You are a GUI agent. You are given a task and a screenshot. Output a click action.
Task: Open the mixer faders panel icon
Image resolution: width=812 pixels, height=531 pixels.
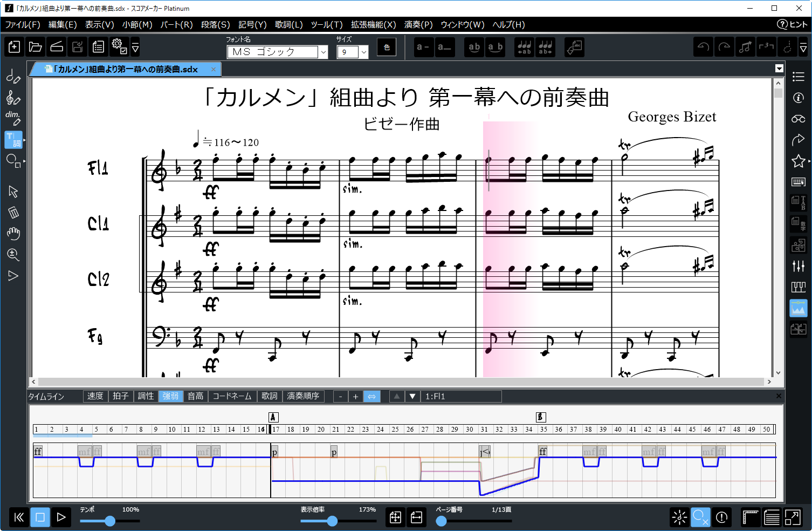click(x=799, y=265)
